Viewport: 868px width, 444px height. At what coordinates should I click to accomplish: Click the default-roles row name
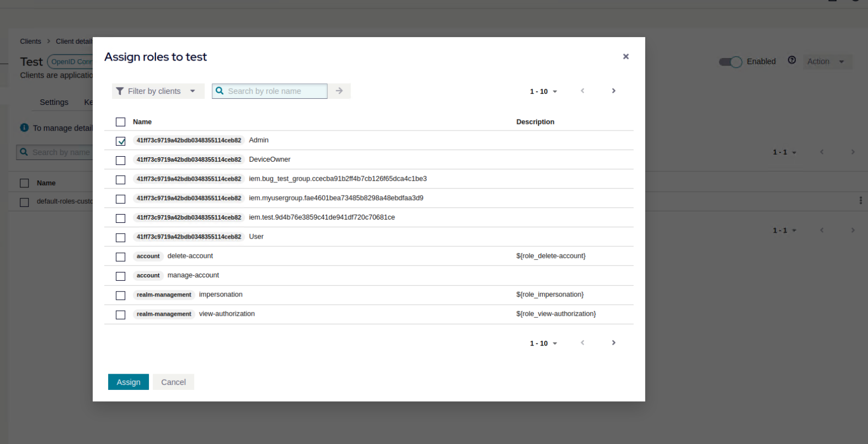(x=64, y=201)
